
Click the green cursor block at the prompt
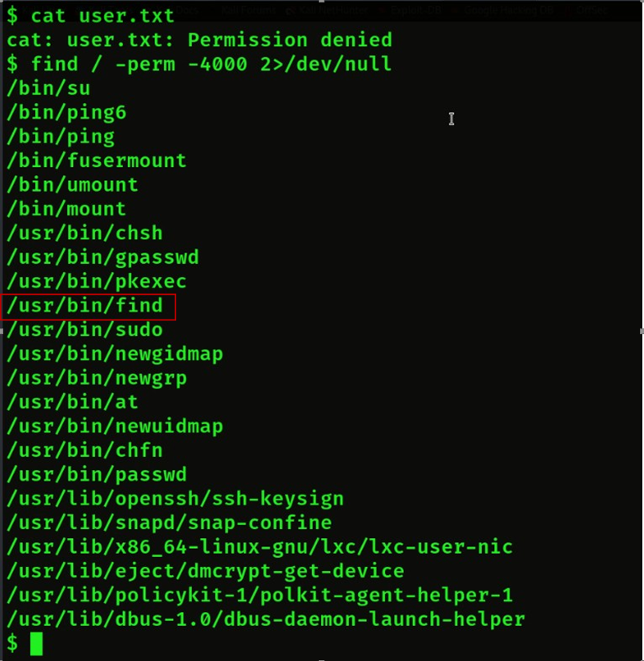click(x=36, y=643)
